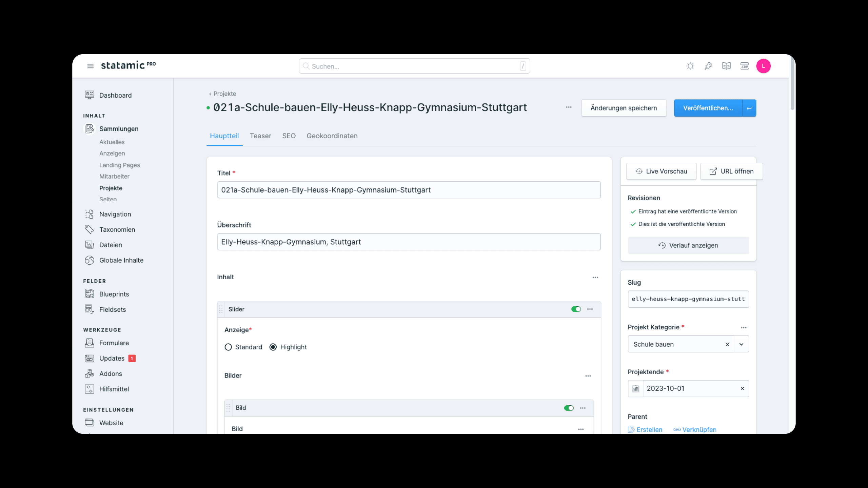This screenshot has width=868, height=488.
Task: Open Aktuelles collection
Action: (x=112, y=142)
